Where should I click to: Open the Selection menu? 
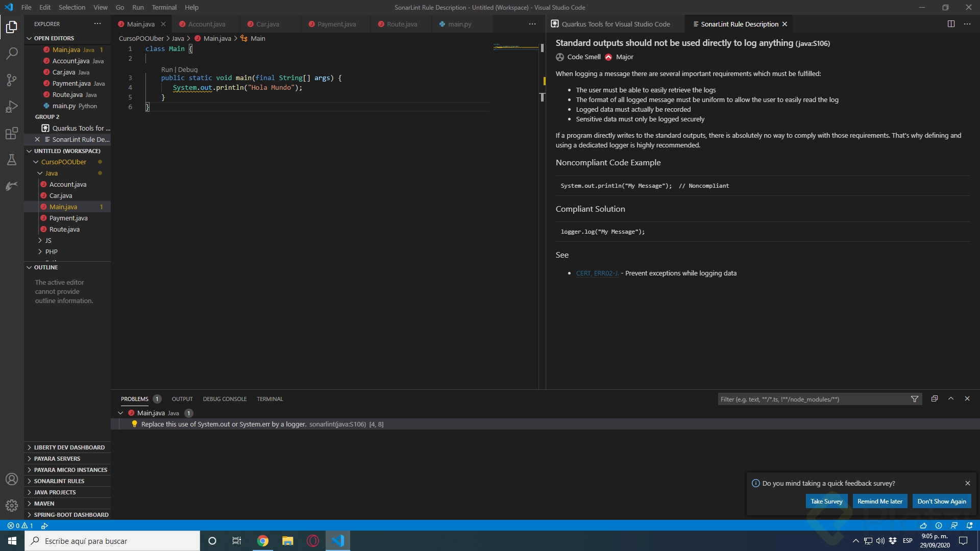pyautogui.click(x=72, y=7)
